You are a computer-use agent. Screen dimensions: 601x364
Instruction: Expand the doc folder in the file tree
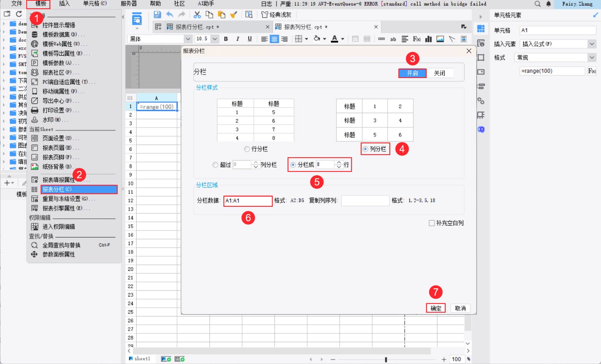click(4, 40)
